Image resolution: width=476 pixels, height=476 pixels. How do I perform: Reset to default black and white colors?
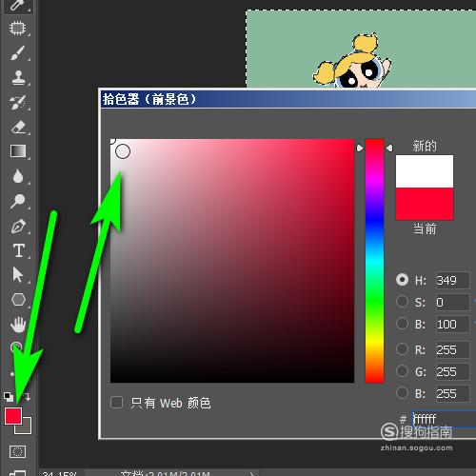[9, 397]
